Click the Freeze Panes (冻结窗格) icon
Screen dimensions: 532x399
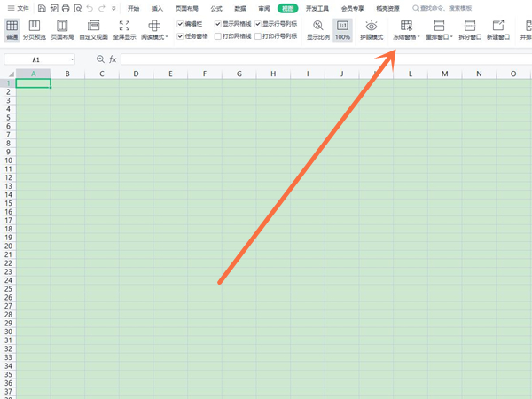point(406,27)
